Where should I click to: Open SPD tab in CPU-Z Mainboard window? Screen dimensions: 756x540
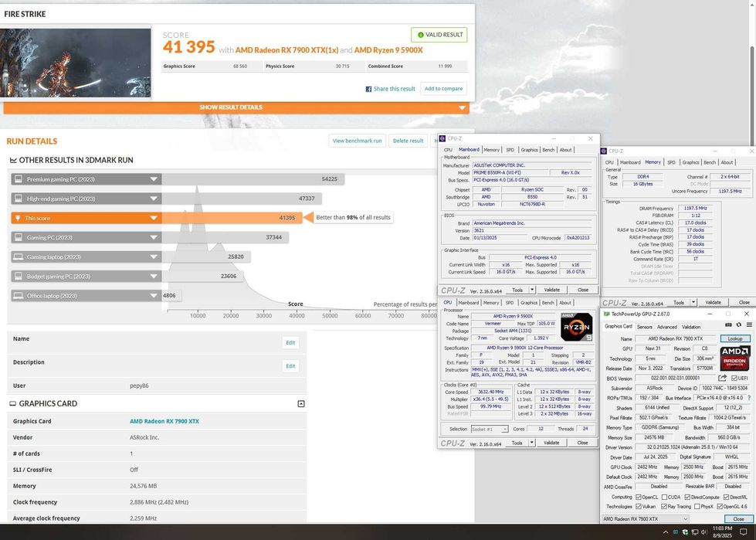tap(510, 150)
